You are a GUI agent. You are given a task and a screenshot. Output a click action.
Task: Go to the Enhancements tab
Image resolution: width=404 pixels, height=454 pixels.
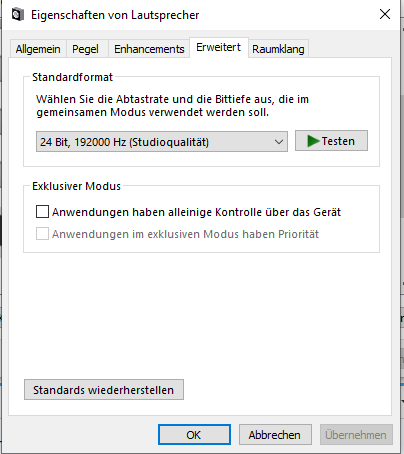click(x=149, y=49)
